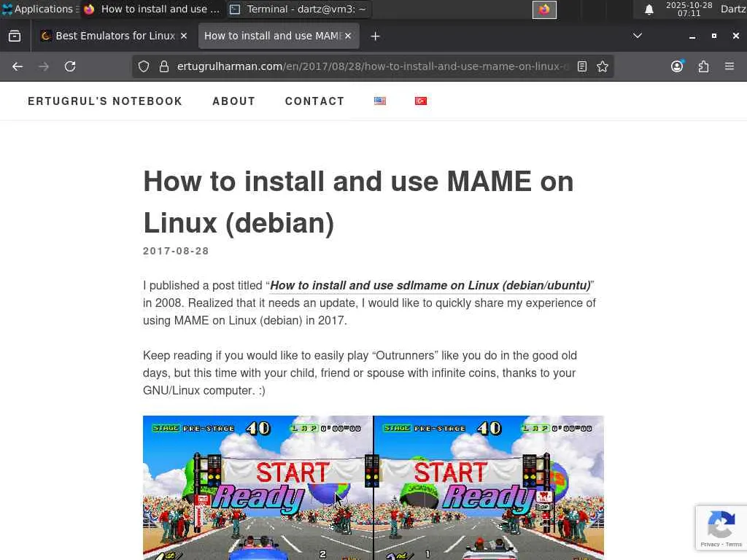Go back to the previous page
This screenshot has width=747, height=560.
[x=18, y=66]
